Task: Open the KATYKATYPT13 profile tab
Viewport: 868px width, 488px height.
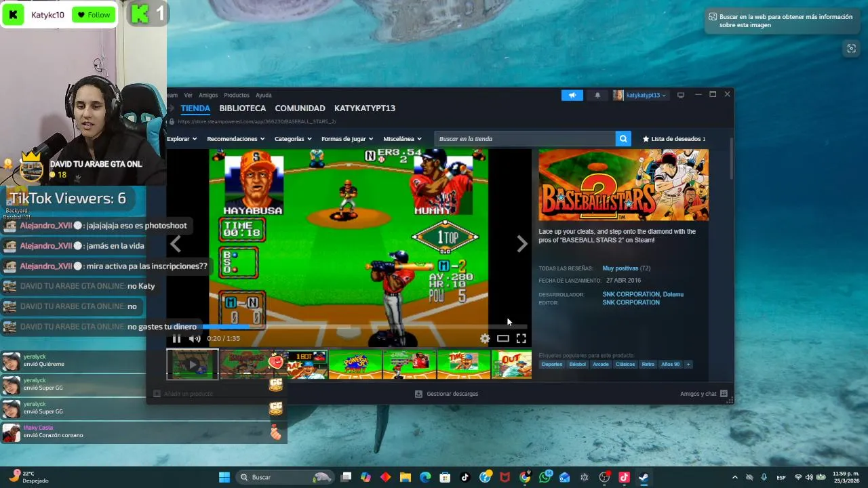Action: point(365,108)
